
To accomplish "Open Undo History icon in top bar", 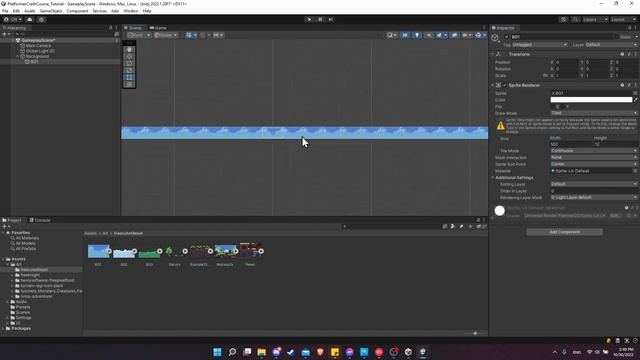I will pyautogui.click(x=564, y=20).
